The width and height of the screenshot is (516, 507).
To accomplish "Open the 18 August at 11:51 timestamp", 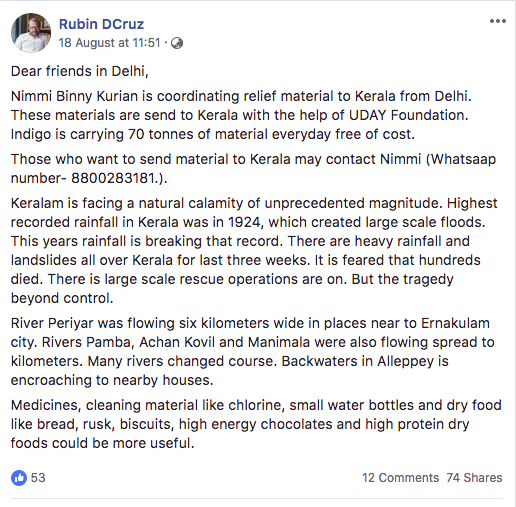I will click(x=110, y=43).
